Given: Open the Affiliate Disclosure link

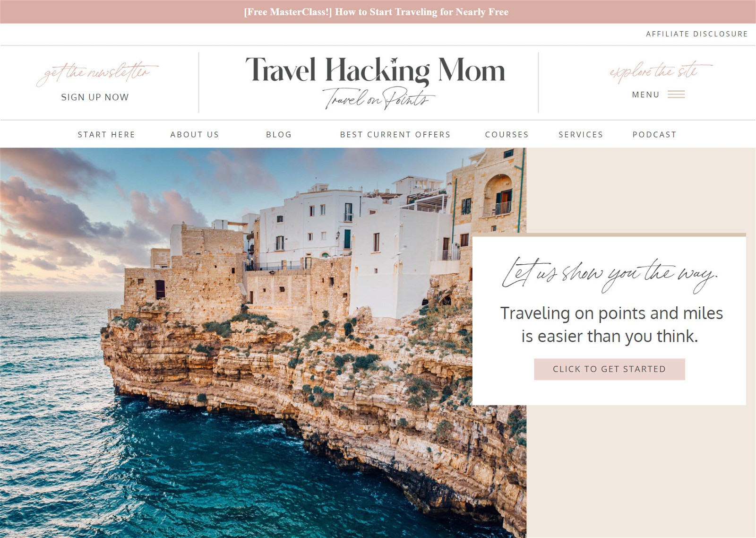Looking at the screenshot, I should [696, 34].
